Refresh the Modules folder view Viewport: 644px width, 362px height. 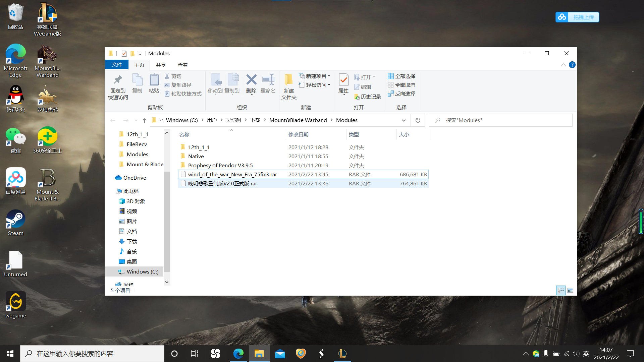(418, 120)
